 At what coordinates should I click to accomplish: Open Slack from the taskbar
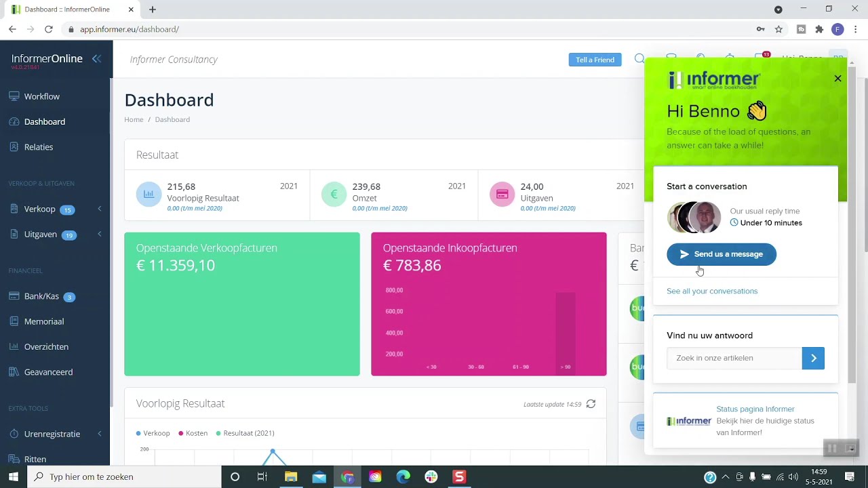[x=431, y=476]
